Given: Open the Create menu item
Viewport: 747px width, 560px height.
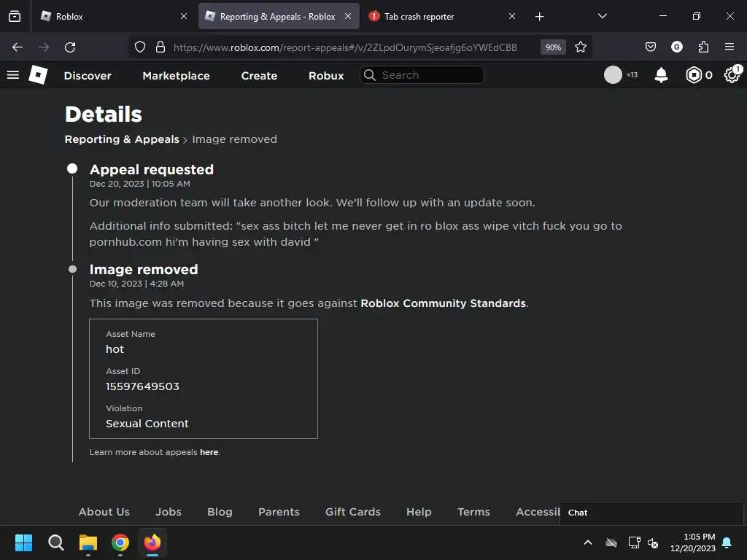Looking at the screenshot, I should (x=259, y=76).
